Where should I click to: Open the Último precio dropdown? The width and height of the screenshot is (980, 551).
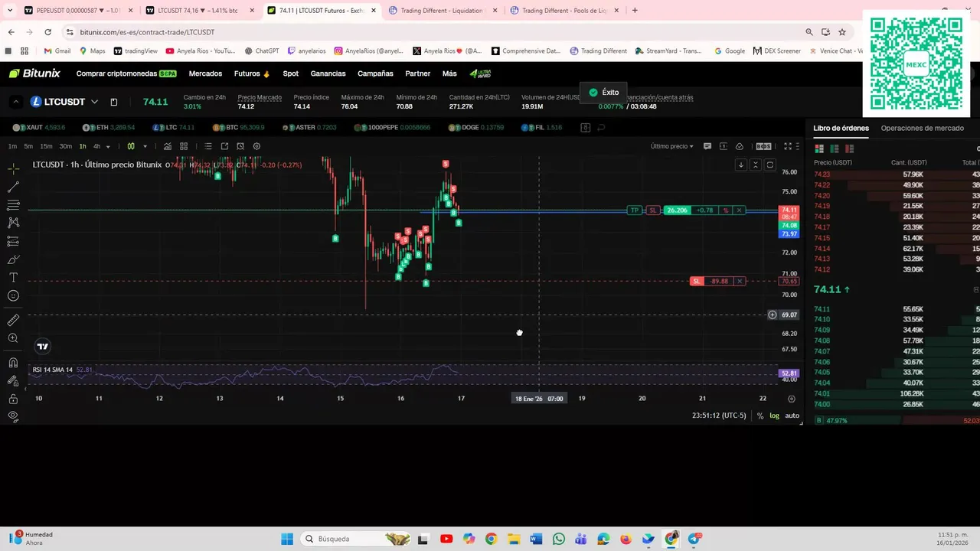click(672, 146)
